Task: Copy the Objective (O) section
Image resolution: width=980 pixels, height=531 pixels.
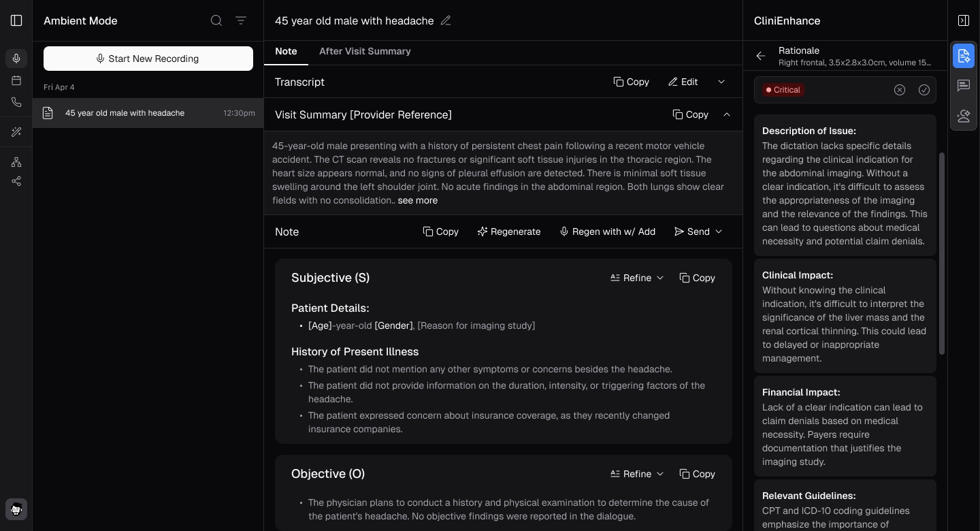Action: pyautogui.click(x=697, y=474)
